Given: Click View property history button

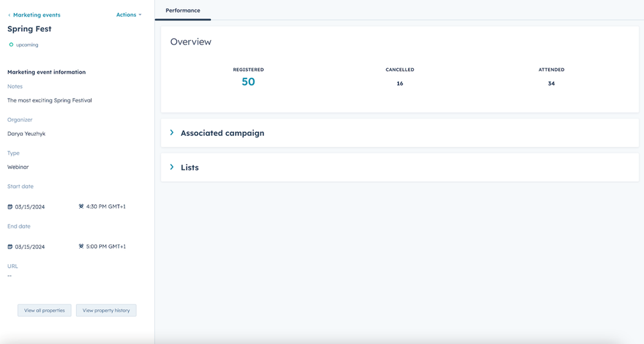Looking at the screenshot, I should pyautogui.click(x=106, y=311).
